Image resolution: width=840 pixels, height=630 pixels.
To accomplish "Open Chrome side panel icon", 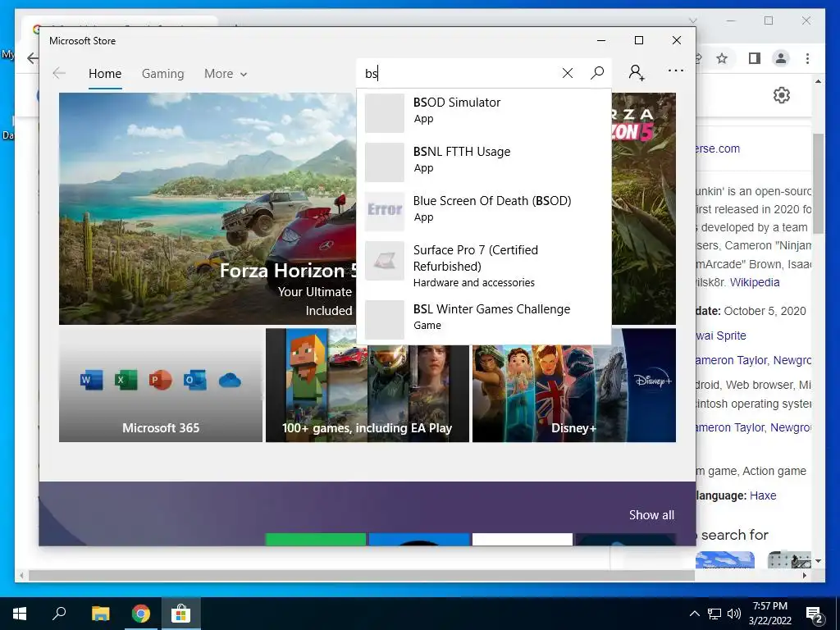I will tap(755, 58).
